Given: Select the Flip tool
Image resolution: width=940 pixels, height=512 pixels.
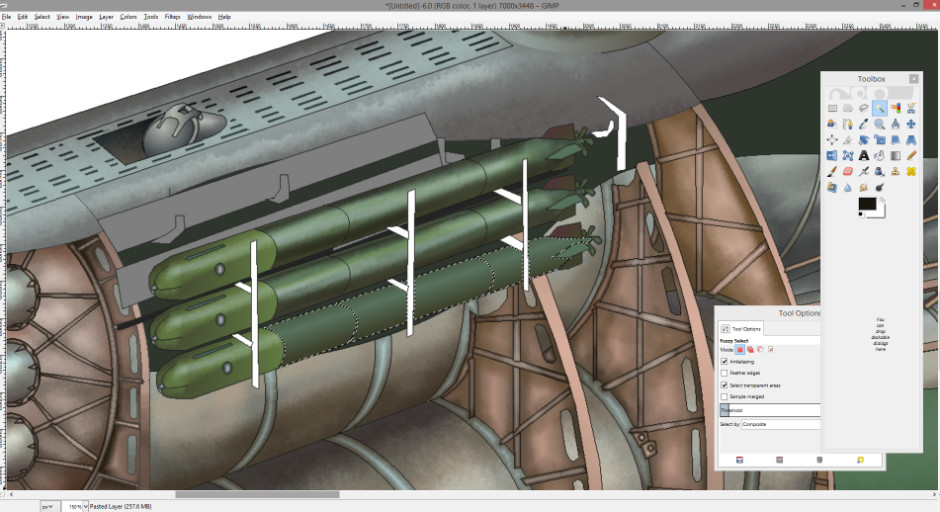Looking at the screenshot, I should click(832, 155).
